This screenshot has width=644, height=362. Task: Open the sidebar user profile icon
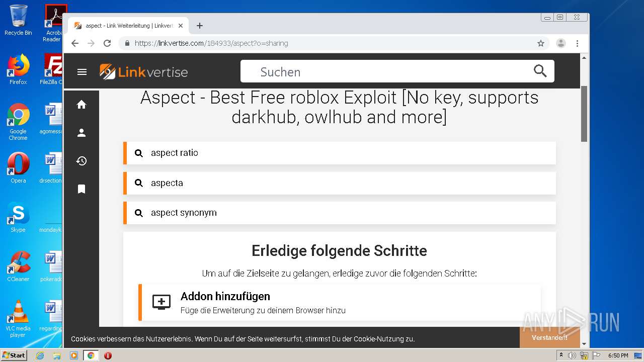click(x=82, y=133)
